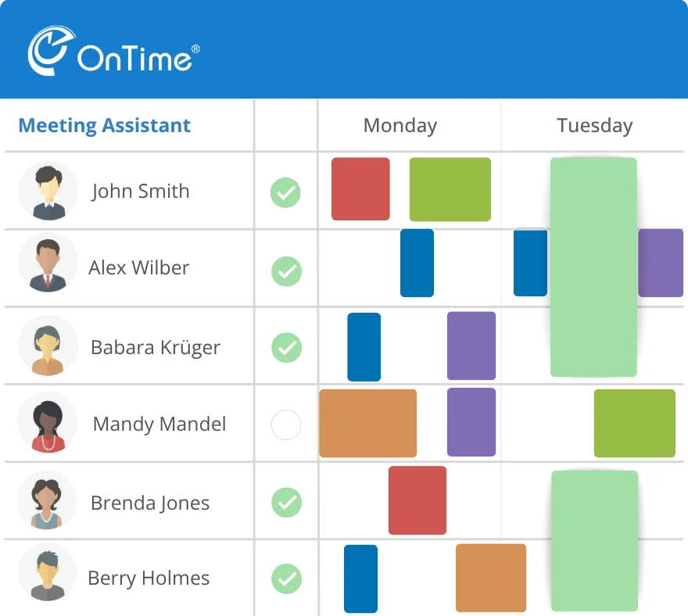688x616 pixels.
Task: Click the Meeting Assistant heading
Action: pos(104,126)
